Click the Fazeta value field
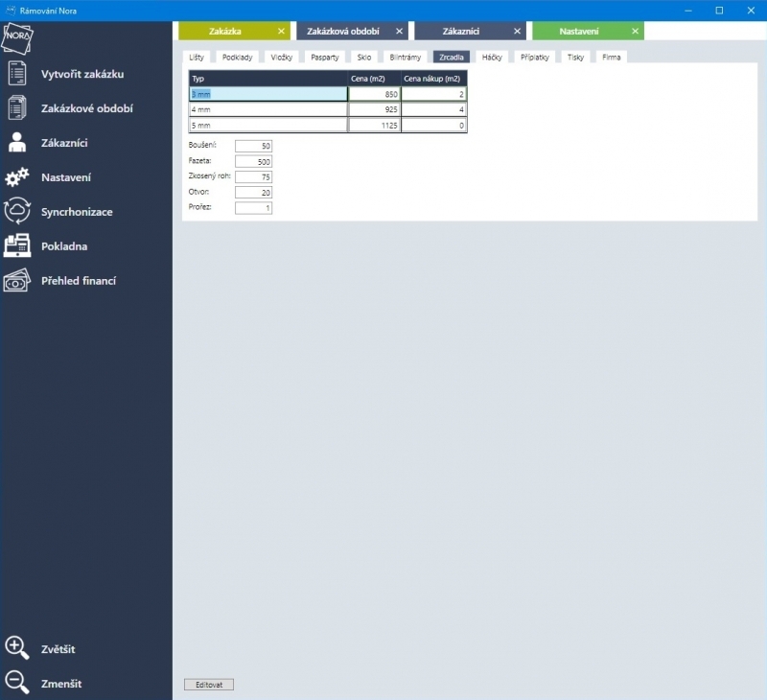Viewport: 767px width, 700px height. (x=253, y=161)
